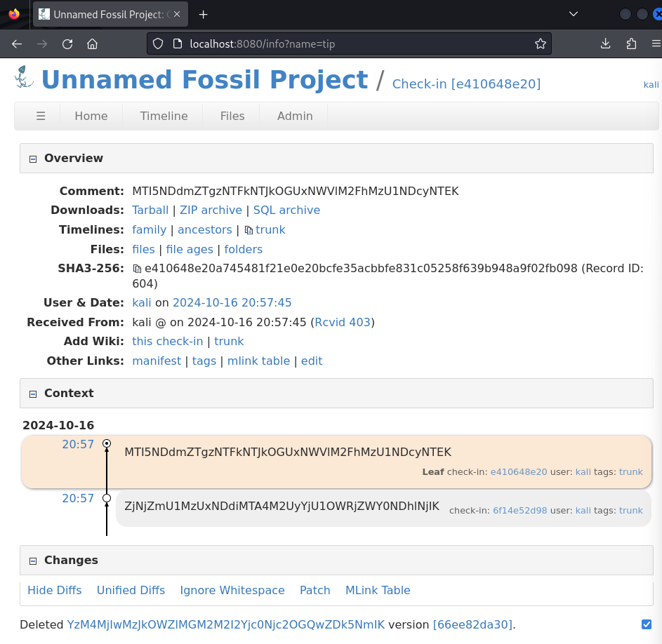Copy trunk branch name icon
This screenshot has height=644, width=662.
click(x=249, y=230)
